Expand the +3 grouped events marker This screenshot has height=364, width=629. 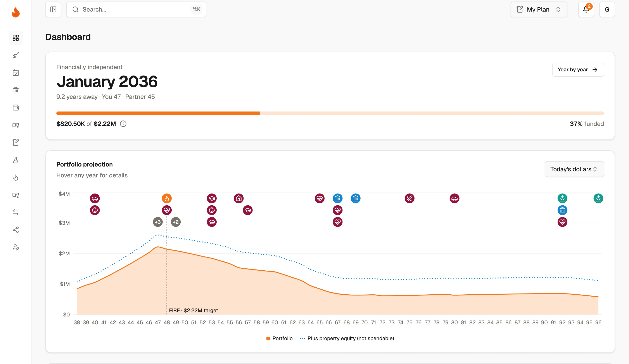(x=158, y=222)
